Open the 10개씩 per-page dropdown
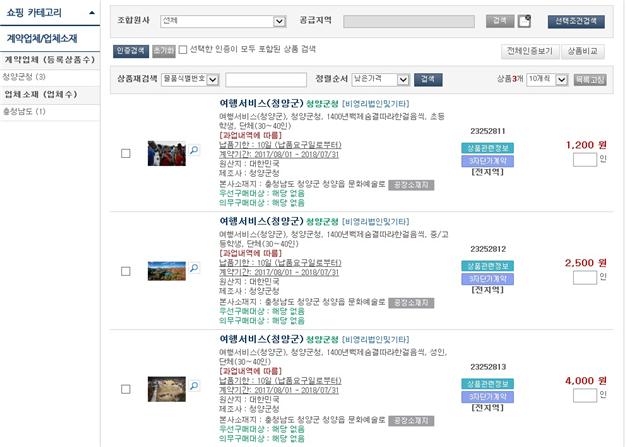The image size is (626, 447). pyautogui.click(x=547, y=79)
